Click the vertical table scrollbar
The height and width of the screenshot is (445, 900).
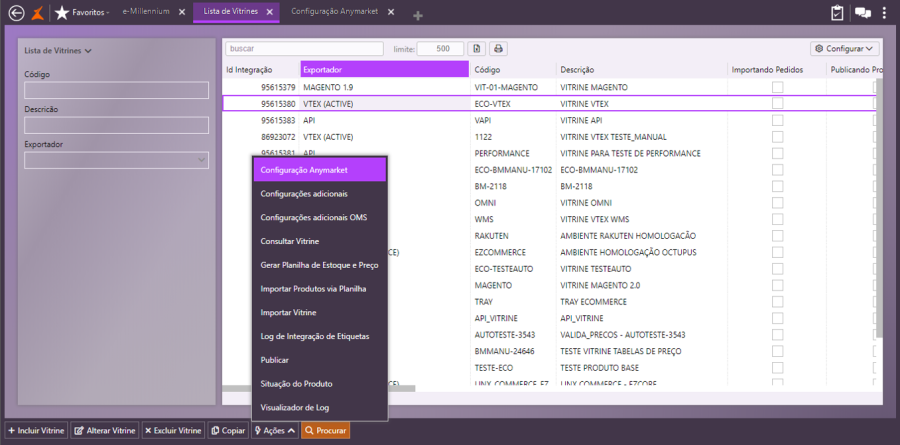879,207
